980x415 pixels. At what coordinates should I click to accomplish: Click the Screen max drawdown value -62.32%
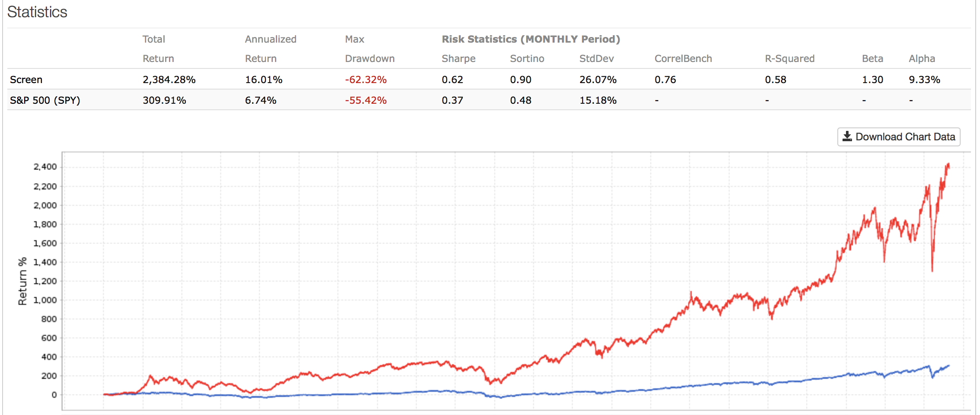tap(365, 80)
